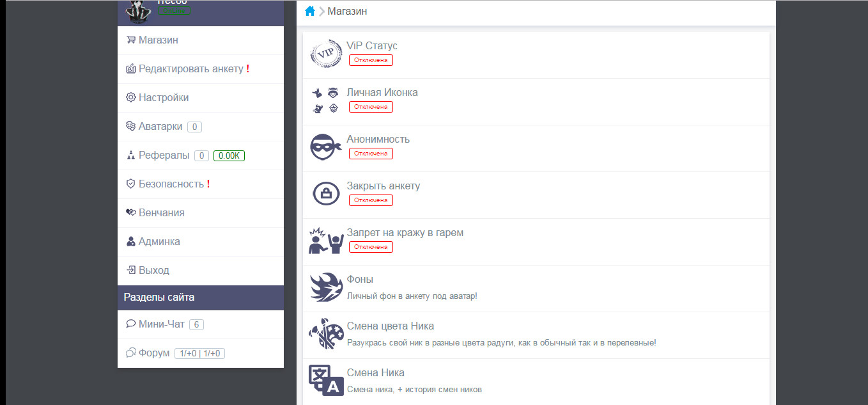This screenshot has width=868, height=405.
Task: Open the Мини-Чат section
Action: click(x=161, y=324)
